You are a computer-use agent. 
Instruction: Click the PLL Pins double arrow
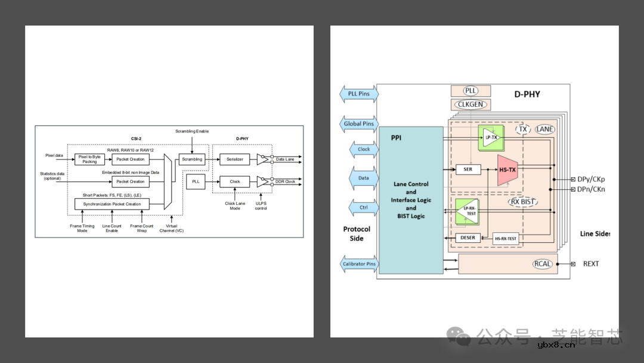coord(358,94)
